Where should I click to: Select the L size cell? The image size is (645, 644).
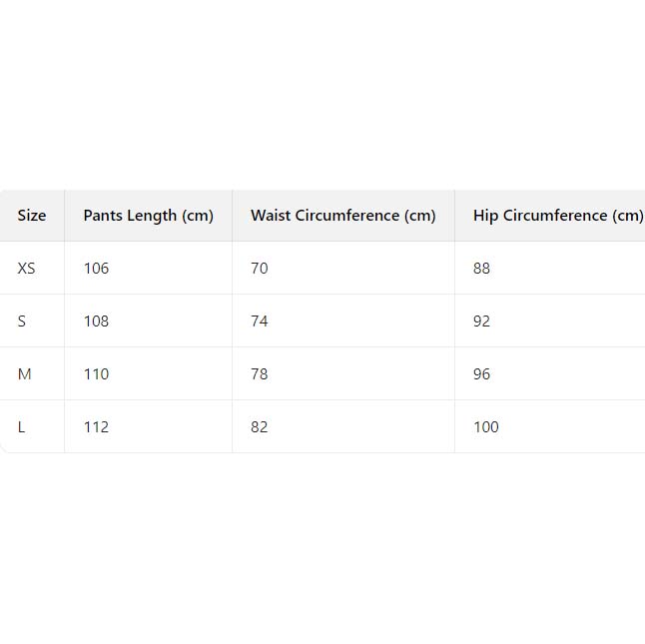[22, 427]
